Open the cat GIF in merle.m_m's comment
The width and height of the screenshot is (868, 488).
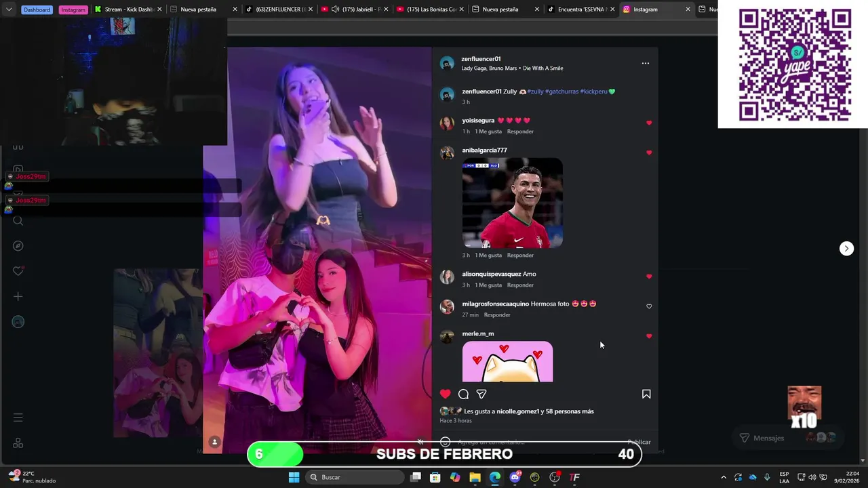(x=507, y=362)
